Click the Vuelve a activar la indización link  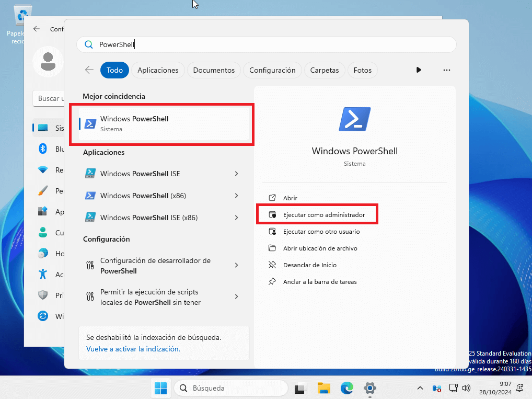133,349
